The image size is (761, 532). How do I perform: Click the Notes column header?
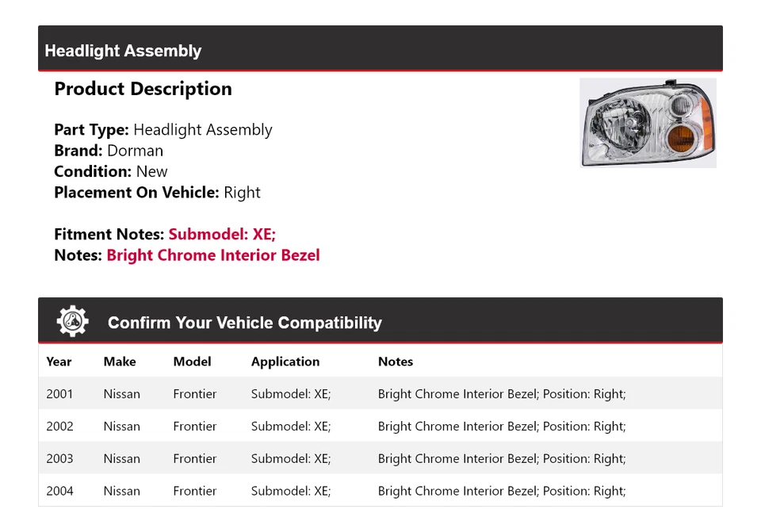point(396,362)
